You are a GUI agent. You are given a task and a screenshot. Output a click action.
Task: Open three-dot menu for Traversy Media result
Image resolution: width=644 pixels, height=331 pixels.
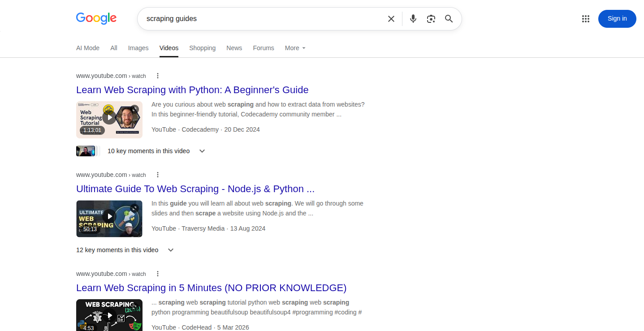(158, 175)
